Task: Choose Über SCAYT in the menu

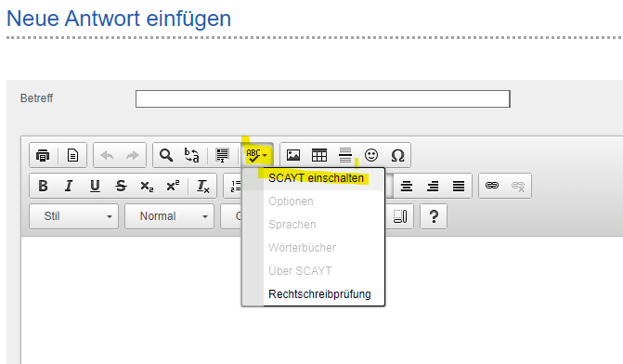Action: (x=313, y=271)
